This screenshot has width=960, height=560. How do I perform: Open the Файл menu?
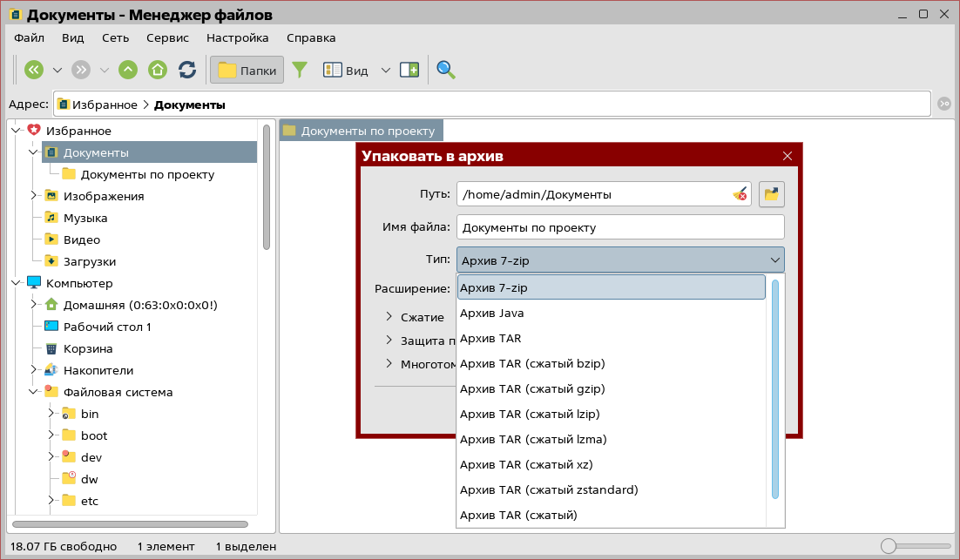(30, 38)
